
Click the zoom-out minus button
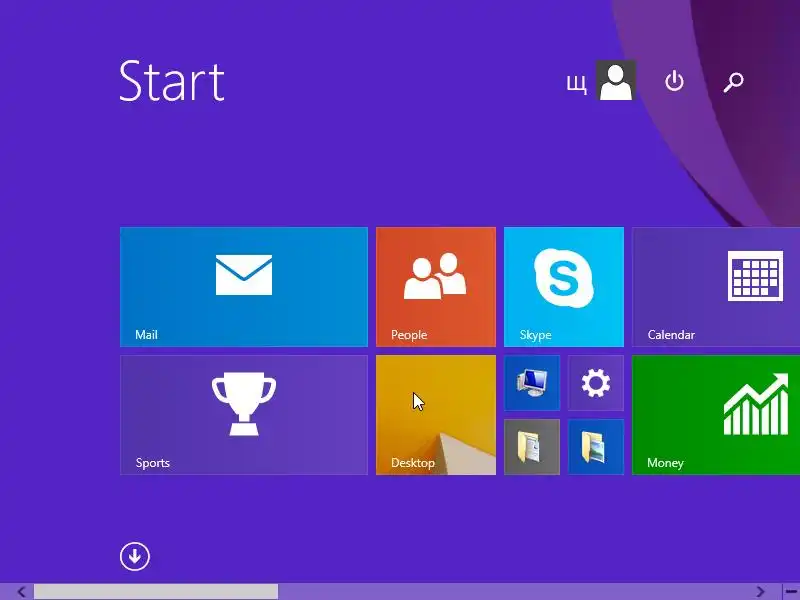[x=791, y=592]
